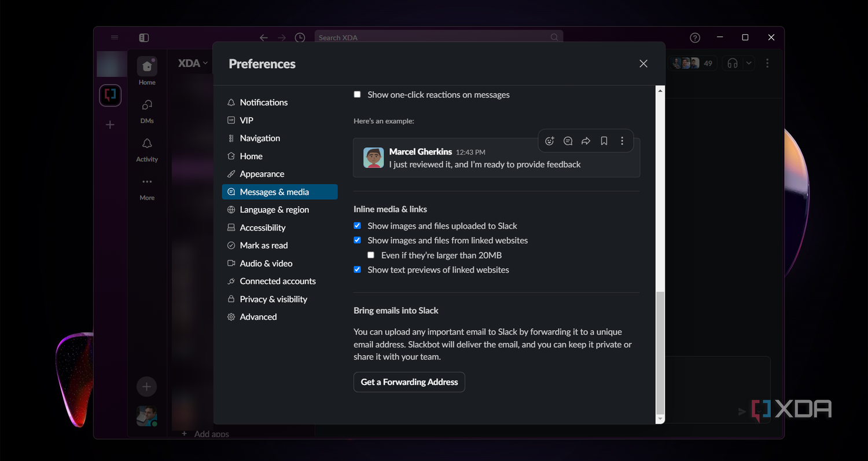Open the Appearance preferences

tap(279, 174)
